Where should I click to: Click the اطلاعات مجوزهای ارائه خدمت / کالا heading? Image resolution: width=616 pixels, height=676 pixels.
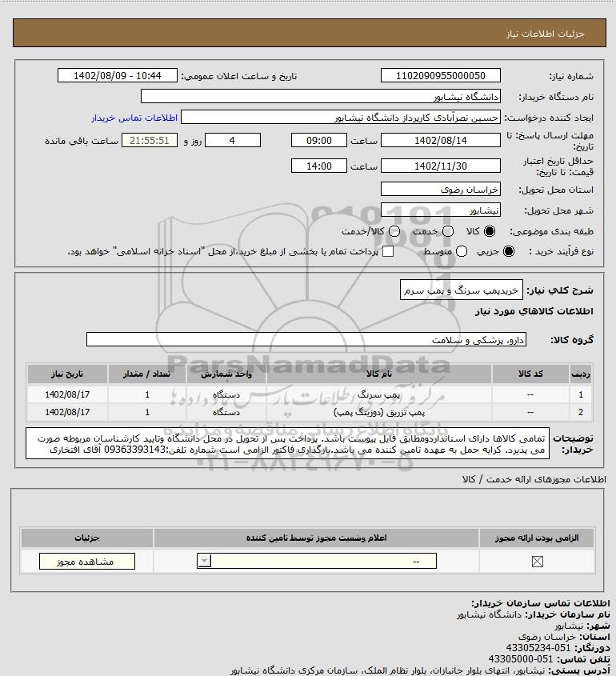click(x=534, y=479)
